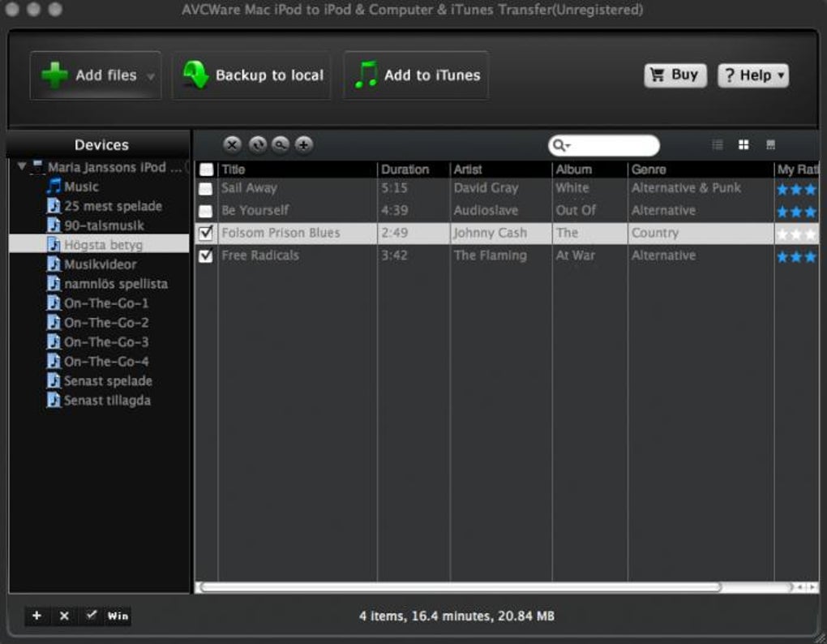The height and width of the screenshot is (644, 827).
Task: Switch to grid thumbnail view icon
Action: coord(743,144)
